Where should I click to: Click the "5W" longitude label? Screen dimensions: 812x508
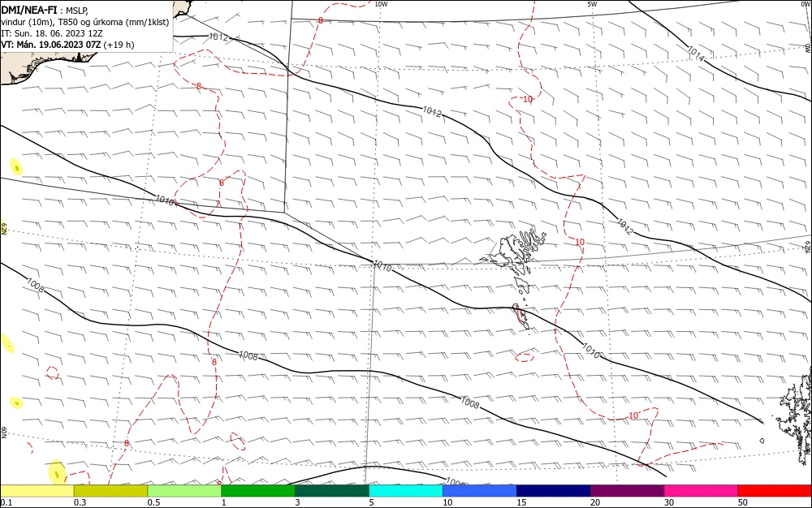pos(592,4)
